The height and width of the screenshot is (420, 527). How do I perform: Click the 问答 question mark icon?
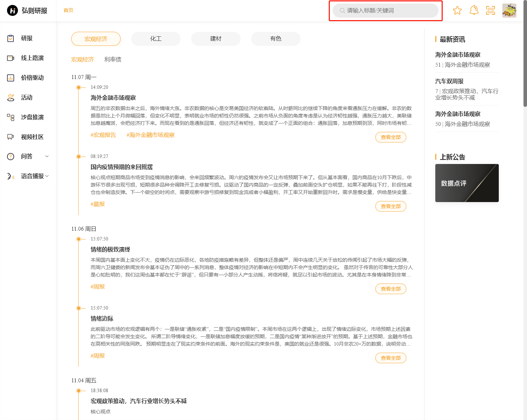(x=11, y=157)
